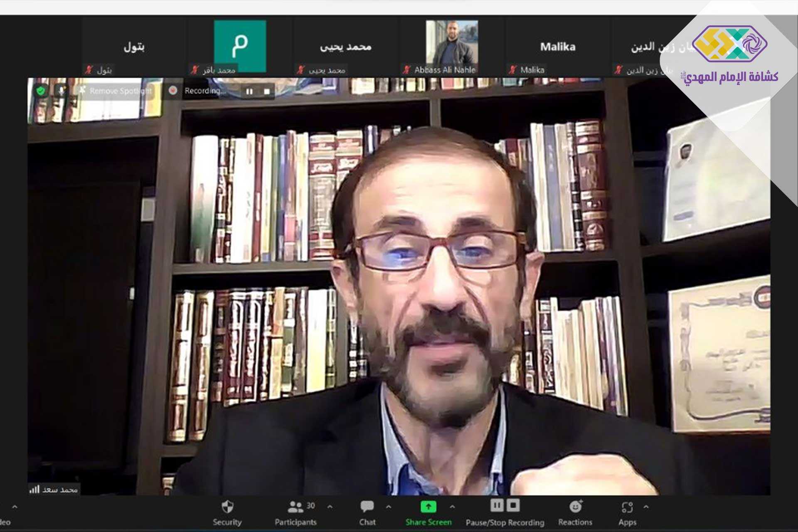This screenshot has height=532, width=798.
Task: Pause recording in bottom toolbar
Action: pos(497,505)
